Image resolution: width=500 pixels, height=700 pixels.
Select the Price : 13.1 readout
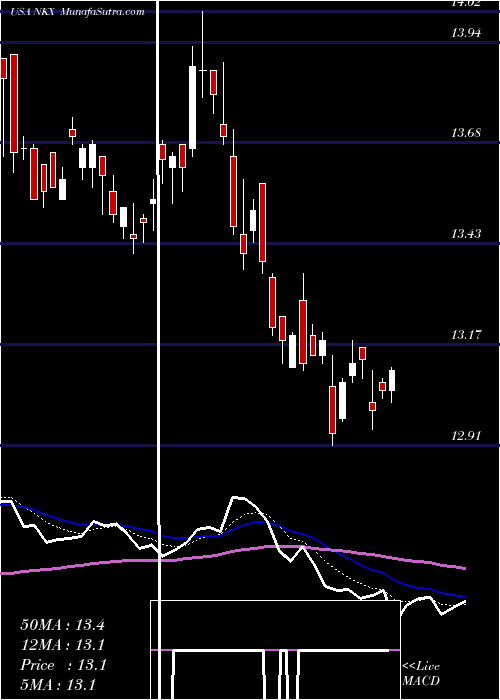tap(63, 665)
